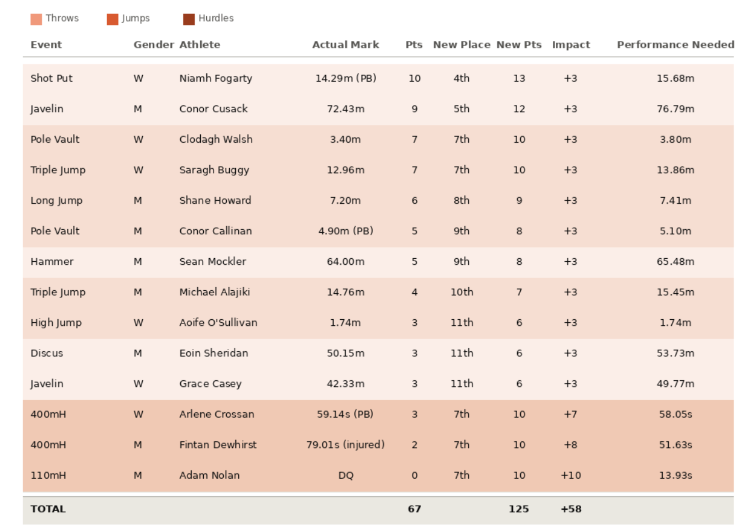Click the Hurdles legend color swatch
The height and width of the screenshot is (532, 756).
point(189,19)
